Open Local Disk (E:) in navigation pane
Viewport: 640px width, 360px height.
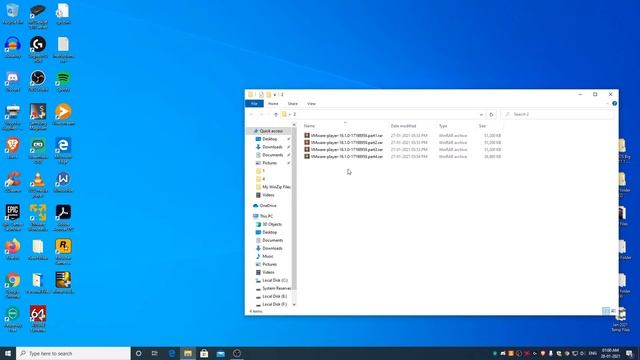coord(271,296)
